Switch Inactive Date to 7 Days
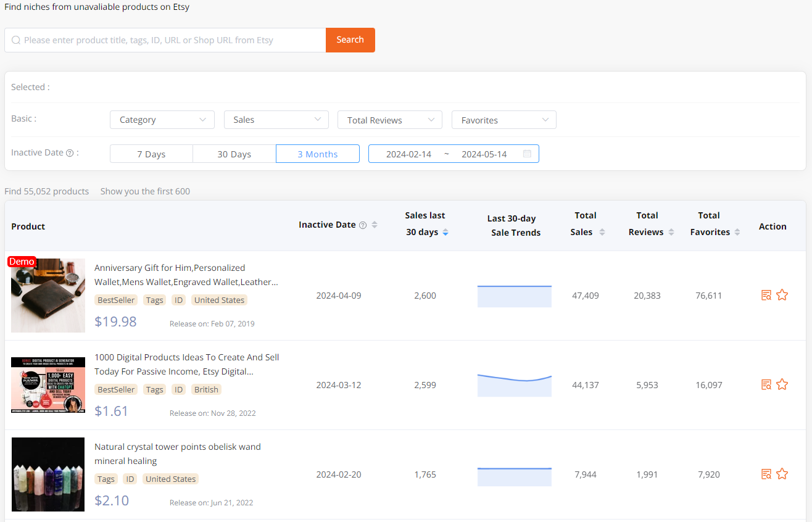This screenshot has height=522, width=812. click(x=151, y=153)
